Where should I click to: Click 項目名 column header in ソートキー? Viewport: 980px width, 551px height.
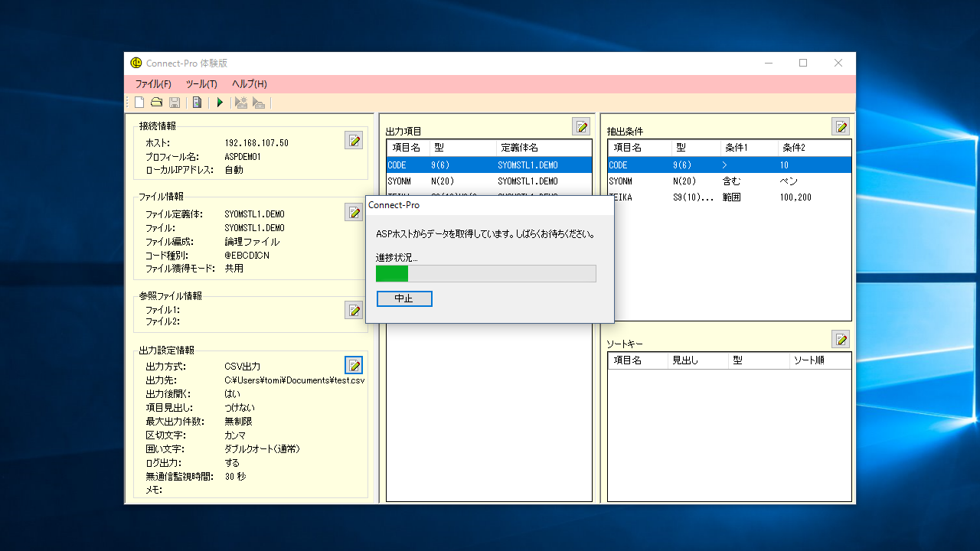(638, 360)
